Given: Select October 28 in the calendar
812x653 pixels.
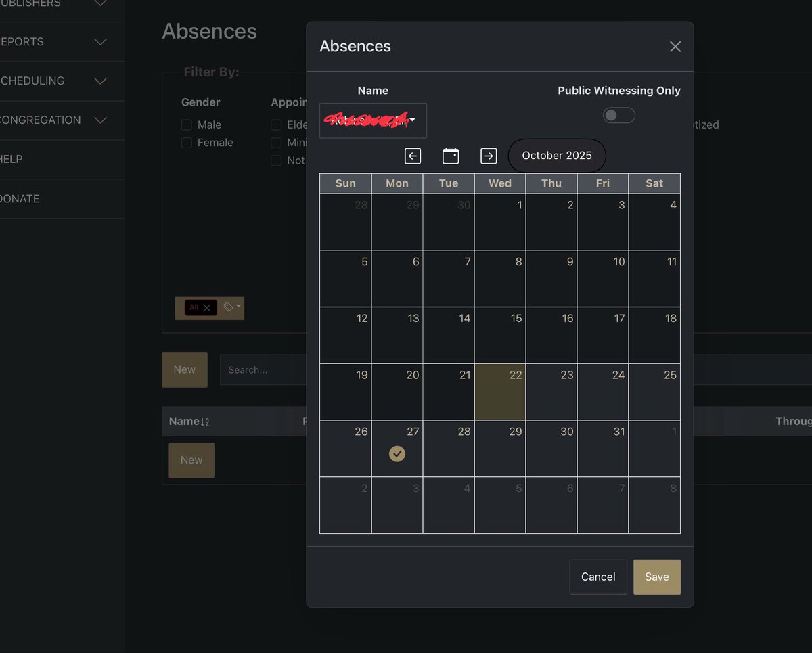Looking at the screenshot, I should click(449, 449).
